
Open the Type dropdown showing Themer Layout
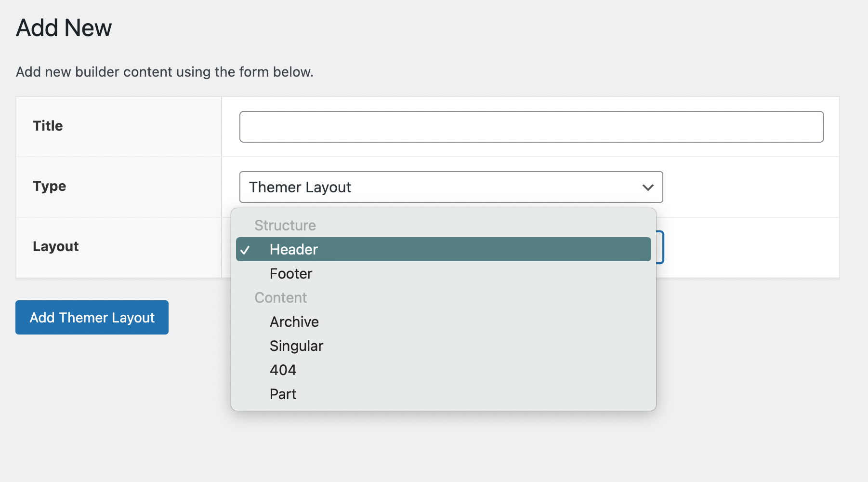pyautogui.click(x=450, y=187)
